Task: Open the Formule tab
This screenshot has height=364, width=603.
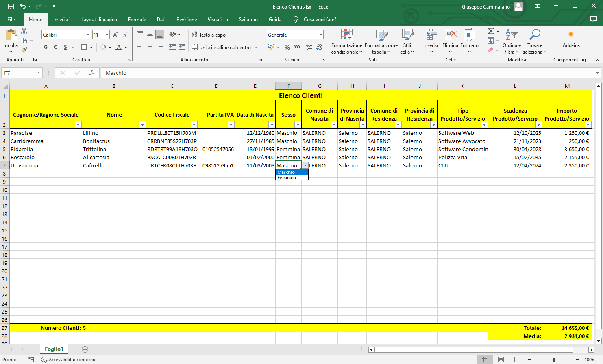Action: pyautogui.click(x=137, y=19)
